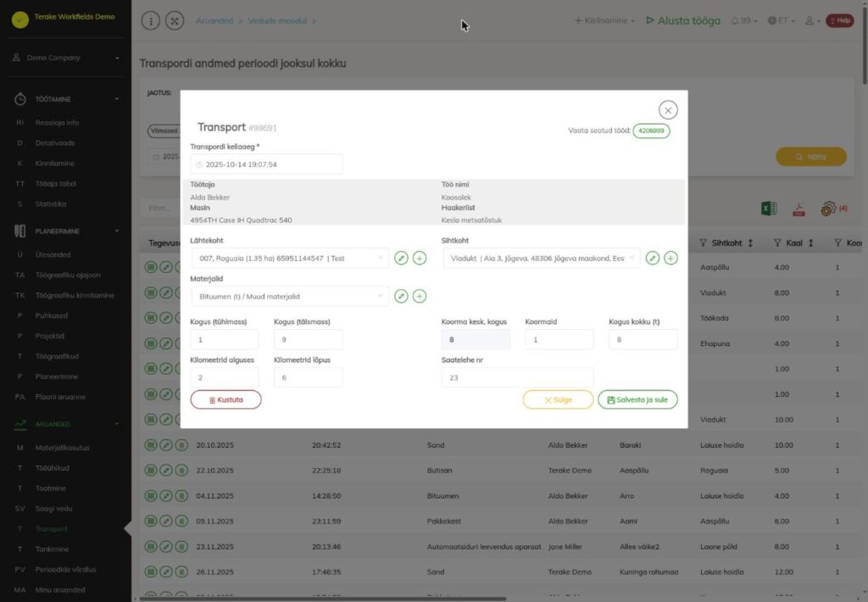Open notifications bell showing 99
Image resolution: width=868 pixels, height=602 pixels.
coord(743,20)
